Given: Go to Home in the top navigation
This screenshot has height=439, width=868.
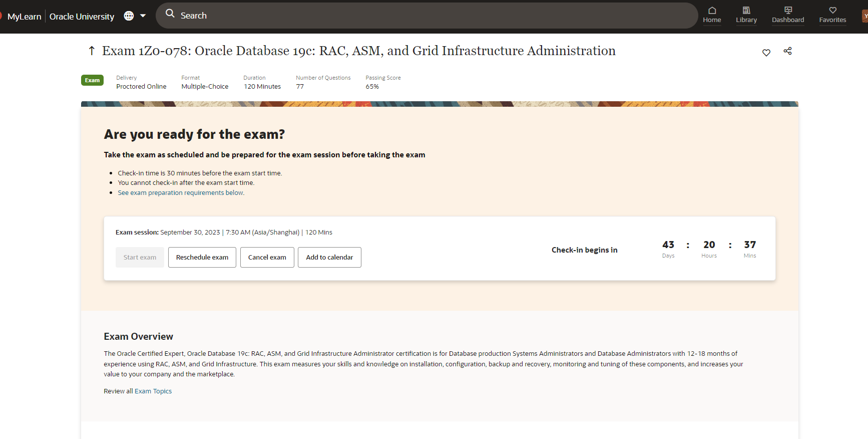Looking at the screenshot, I should (x=712, y=16).
